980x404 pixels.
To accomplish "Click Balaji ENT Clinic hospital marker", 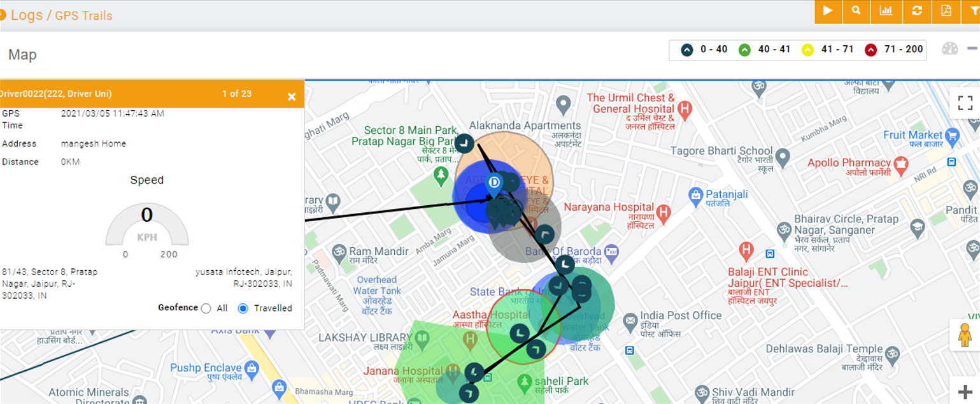I will 746,250.
